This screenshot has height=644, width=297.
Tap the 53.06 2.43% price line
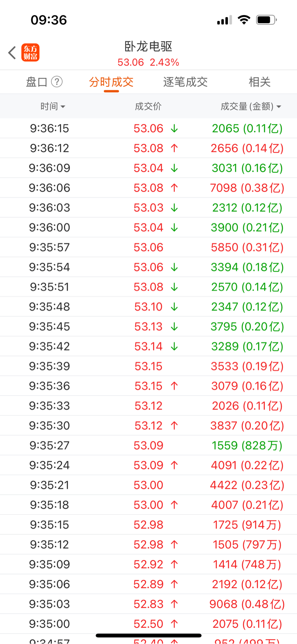point(148,62)
